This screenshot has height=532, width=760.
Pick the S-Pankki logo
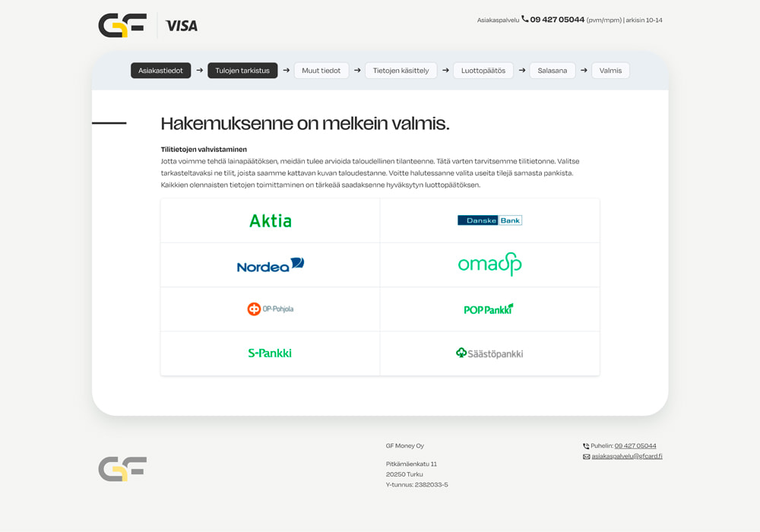tap(270, 353)
